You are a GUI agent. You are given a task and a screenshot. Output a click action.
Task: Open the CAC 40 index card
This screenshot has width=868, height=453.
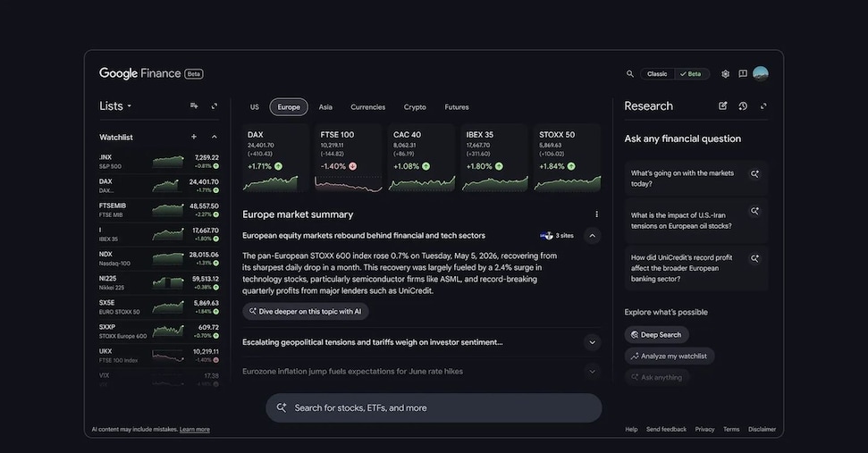(421, 158)
